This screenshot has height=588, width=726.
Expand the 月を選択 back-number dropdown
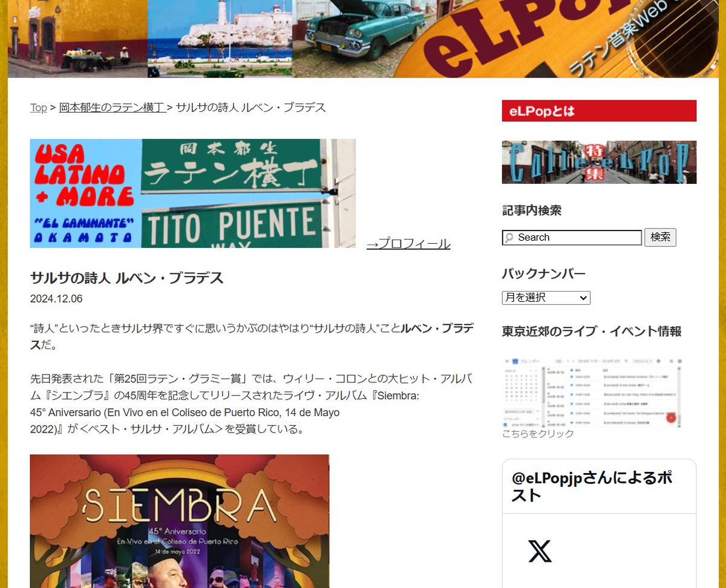pyautogui.click(x=546, y=298)
